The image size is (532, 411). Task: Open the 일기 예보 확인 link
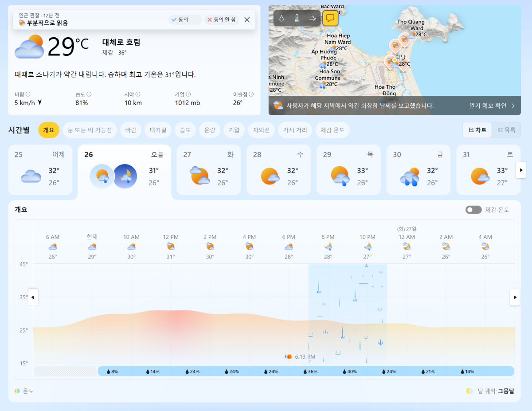click(x=492, y=106)
